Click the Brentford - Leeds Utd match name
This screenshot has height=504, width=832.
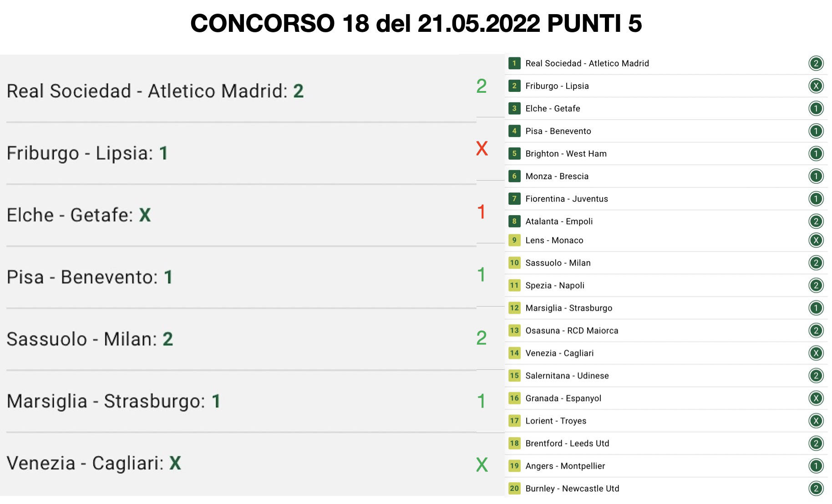567,444
